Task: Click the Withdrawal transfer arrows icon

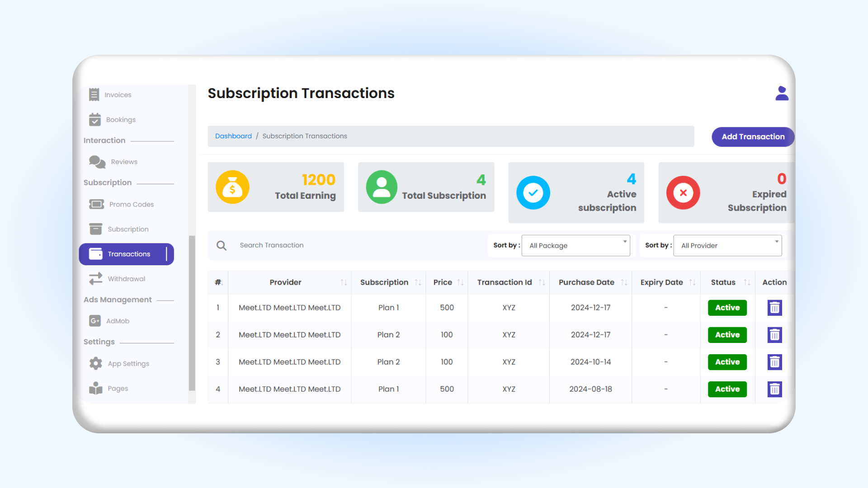Action: click(x=95, y=278)
